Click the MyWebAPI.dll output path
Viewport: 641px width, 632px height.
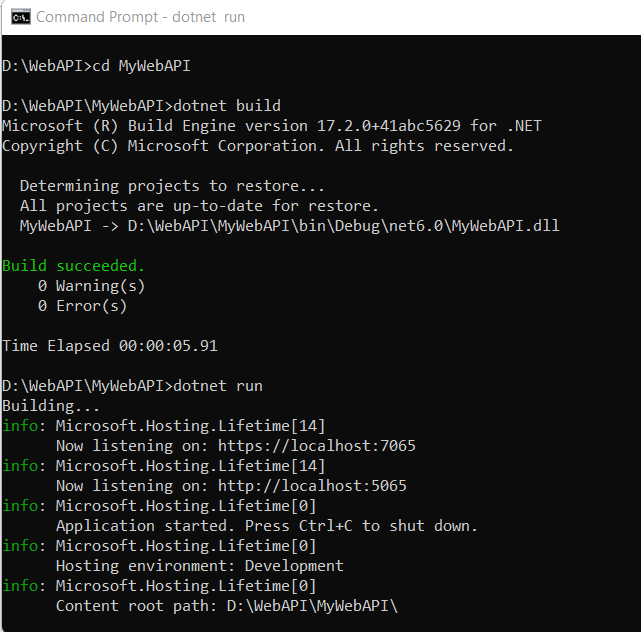(343, 226)
